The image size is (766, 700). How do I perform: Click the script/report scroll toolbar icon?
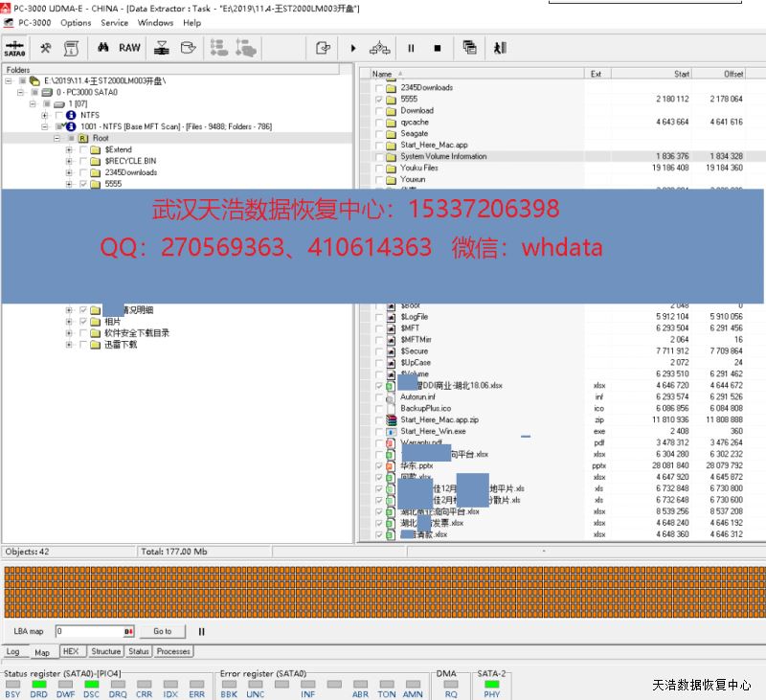point(71,48)
